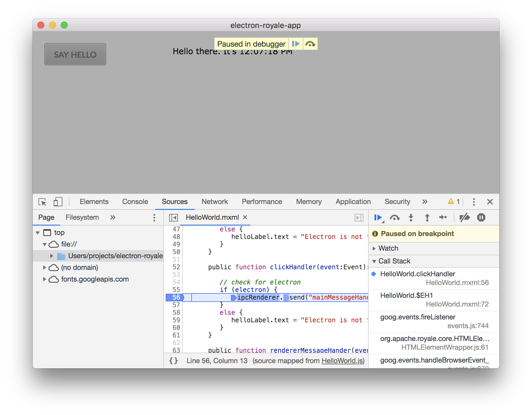The image size is (532, 415).
Task: Click the Step button in debugger toolbar
Action: (x=443, y=217)
